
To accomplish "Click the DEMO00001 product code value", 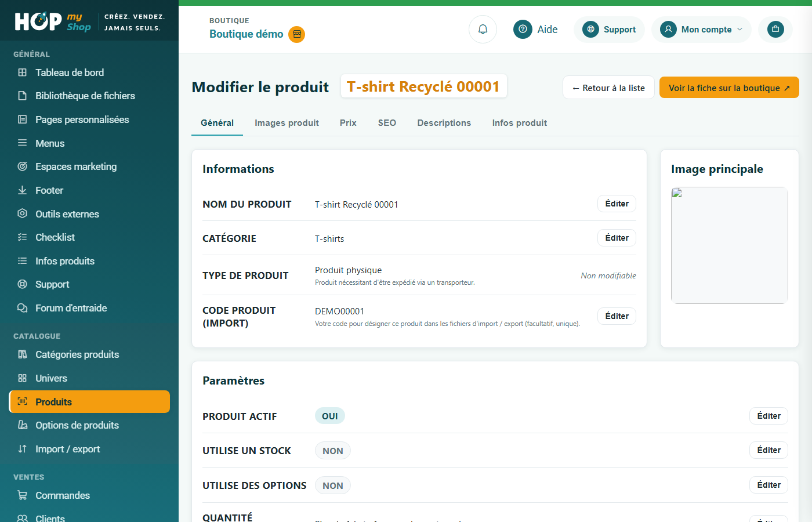I will pyautogui.click(x=339, y=311).
